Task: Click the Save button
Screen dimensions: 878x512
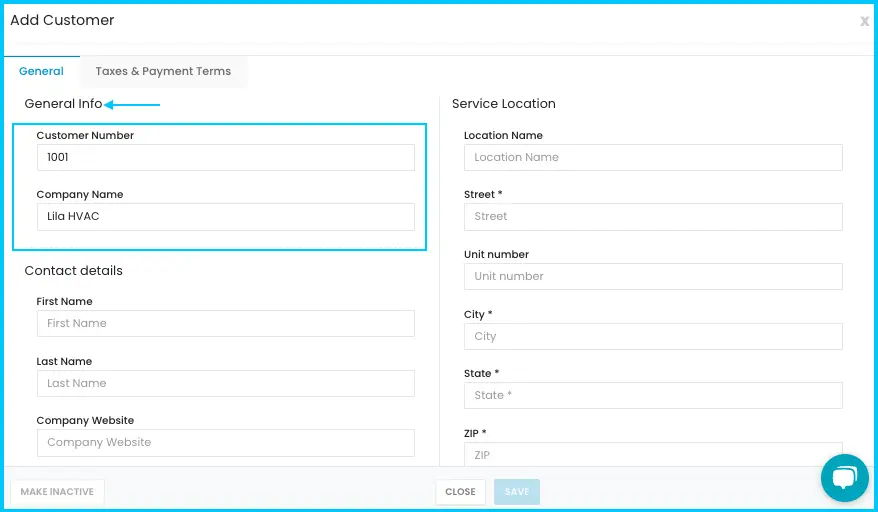Action: (x=517, y=492)
